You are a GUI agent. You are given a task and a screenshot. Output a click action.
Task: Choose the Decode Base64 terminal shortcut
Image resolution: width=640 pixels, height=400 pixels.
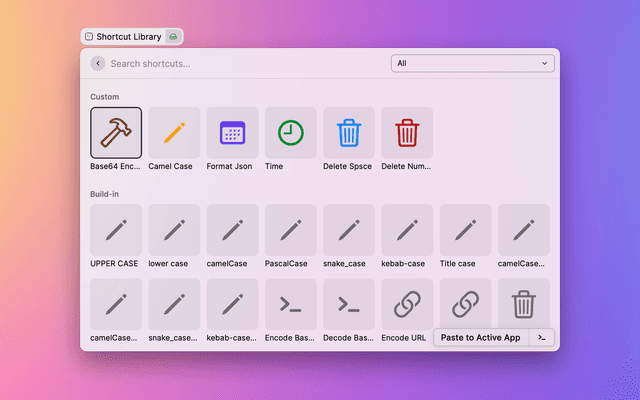[x=348, y=304]
